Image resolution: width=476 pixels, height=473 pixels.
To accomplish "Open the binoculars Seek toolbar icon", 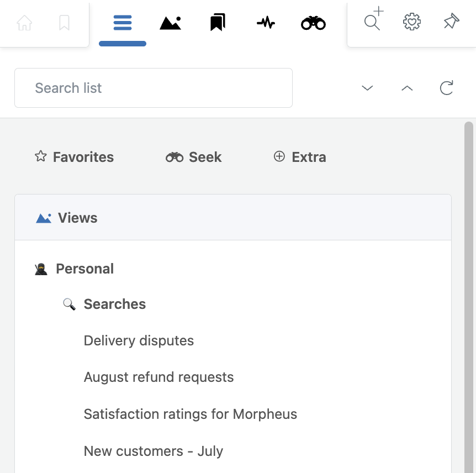I will coord(313,23).
